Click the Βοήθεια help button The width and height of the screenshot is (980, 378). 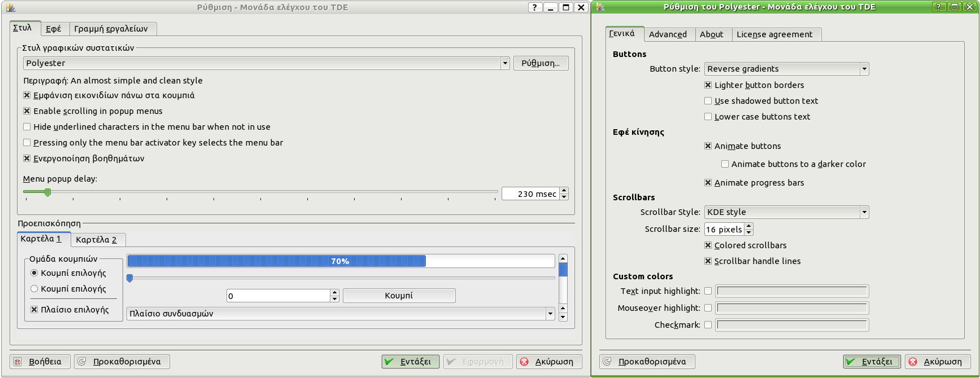click(x=40, y=362)
